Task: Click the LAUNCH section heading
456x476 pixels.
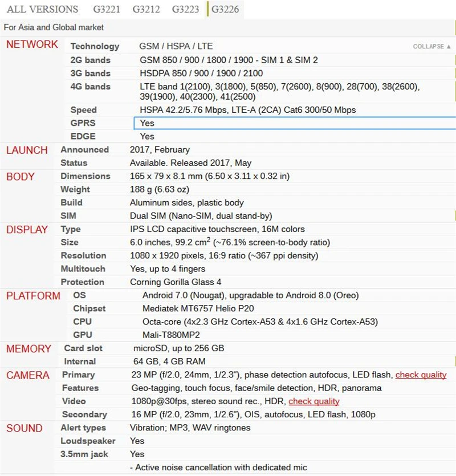Action: (27, 150)
